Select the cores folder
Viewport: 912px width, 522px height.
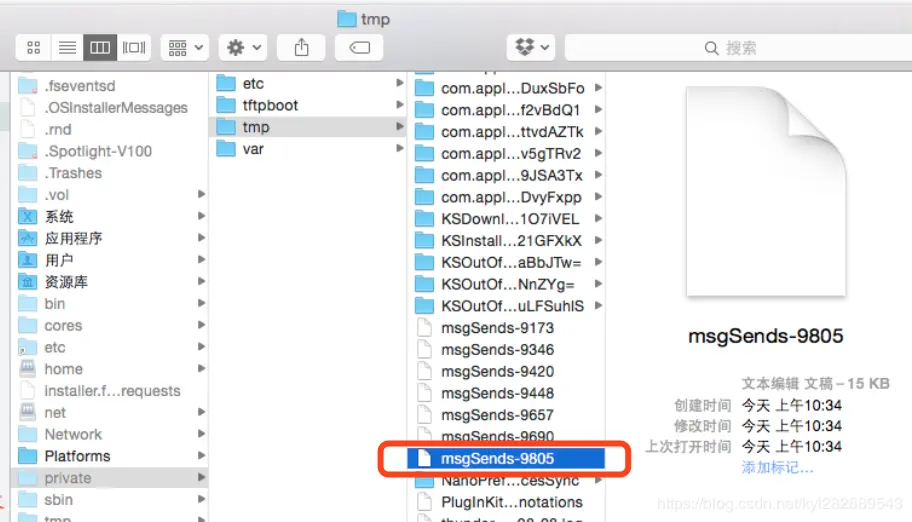point(109,325)
